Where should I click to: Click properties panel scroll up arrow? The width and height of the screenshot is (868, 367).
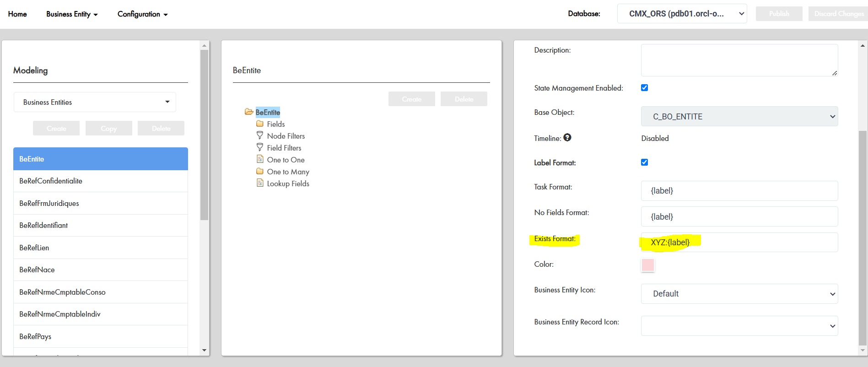(x=863, y=45)
